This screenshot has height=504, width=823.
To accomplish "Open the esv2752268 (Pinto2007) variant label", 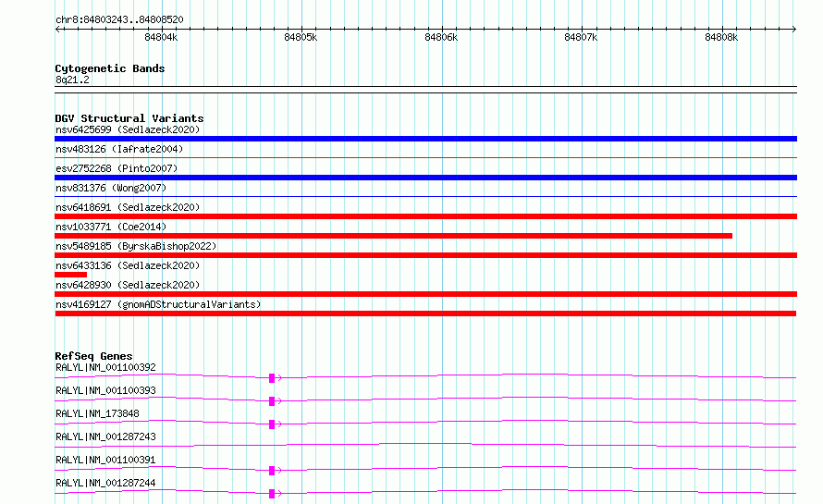I will [x=117, y=168].
